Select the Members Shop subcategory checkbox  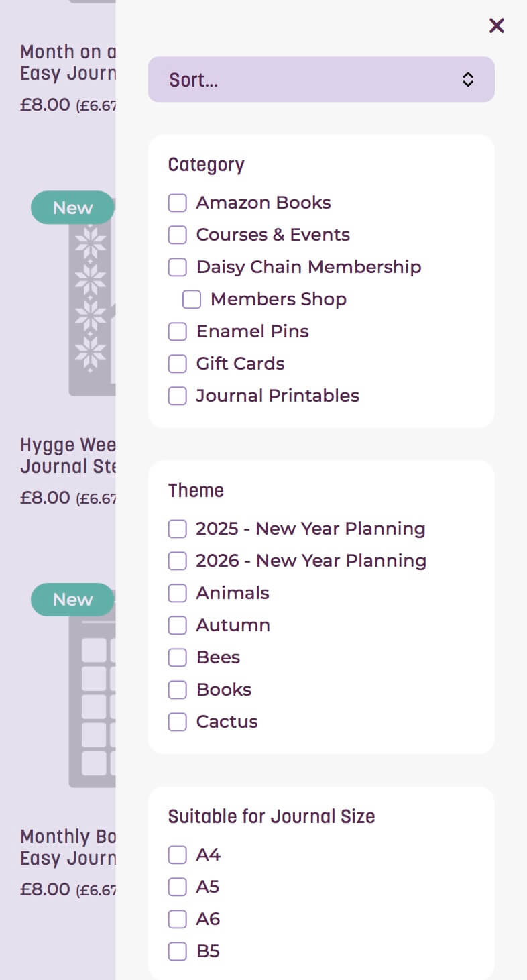192,299
